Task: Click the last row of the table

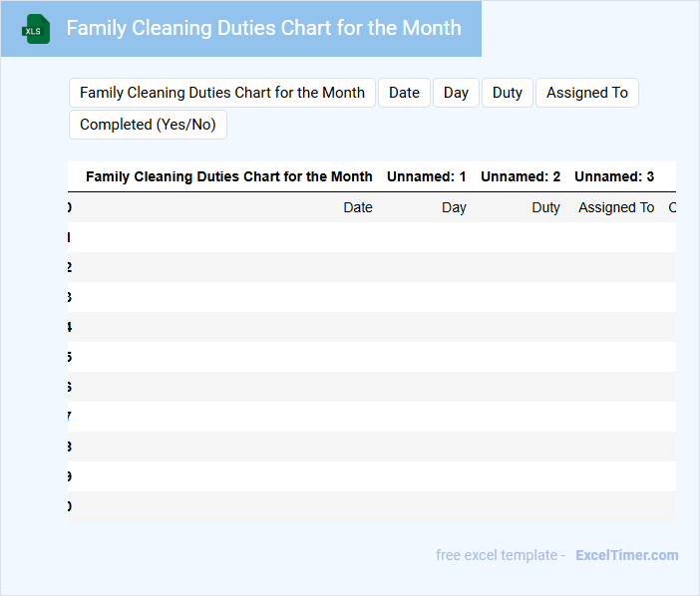Action: [371, 506]
